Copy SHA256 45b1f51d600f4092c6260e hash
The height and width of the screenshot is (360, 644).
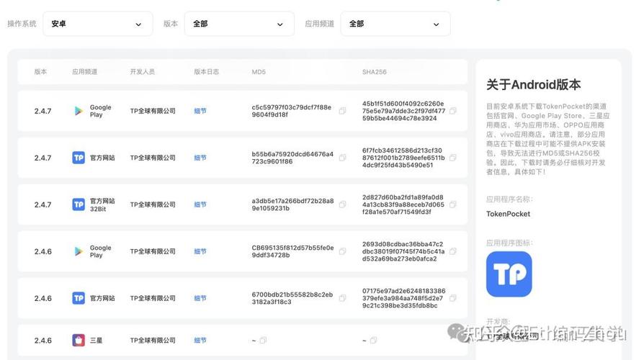452,111
